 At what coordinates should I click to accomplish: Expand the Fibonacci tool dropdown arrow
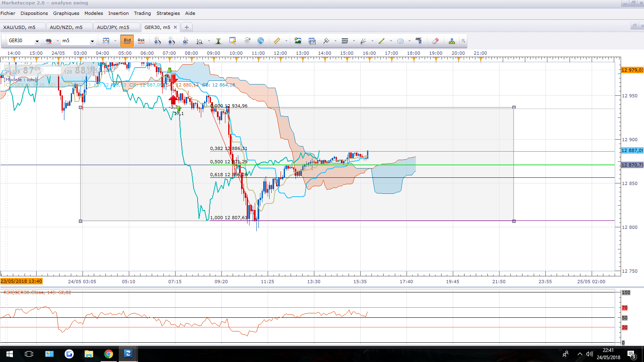click(x=354, y=41)
